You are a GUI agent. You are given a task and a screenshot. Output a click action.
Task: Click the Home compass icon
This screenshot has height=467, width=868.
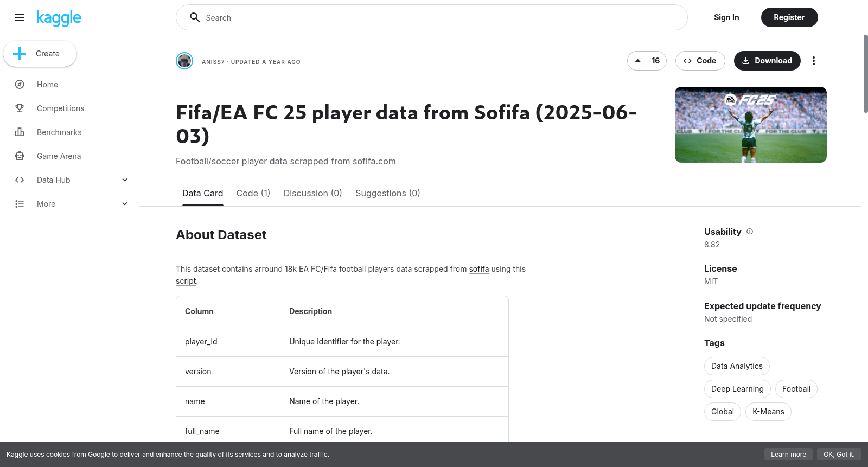[x=20, y=85]
